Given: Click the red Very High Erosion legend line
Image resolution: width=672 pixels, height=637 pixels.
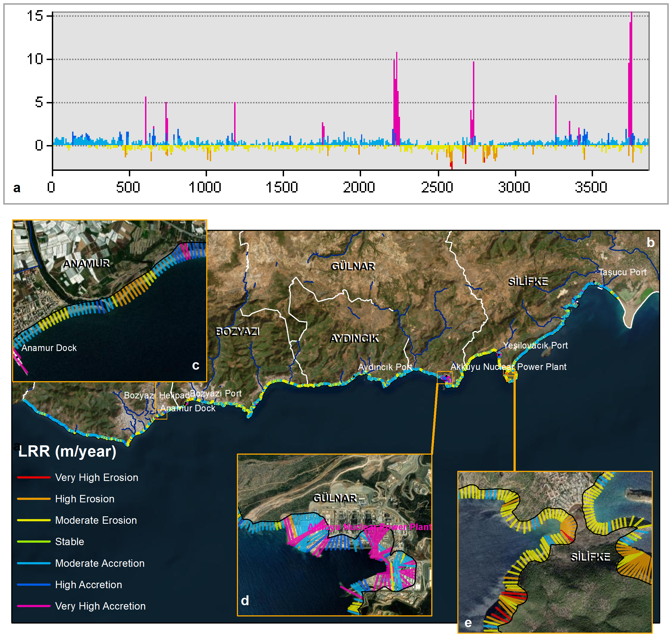Looking at the screenshot, I should click(x=34, y=477).
